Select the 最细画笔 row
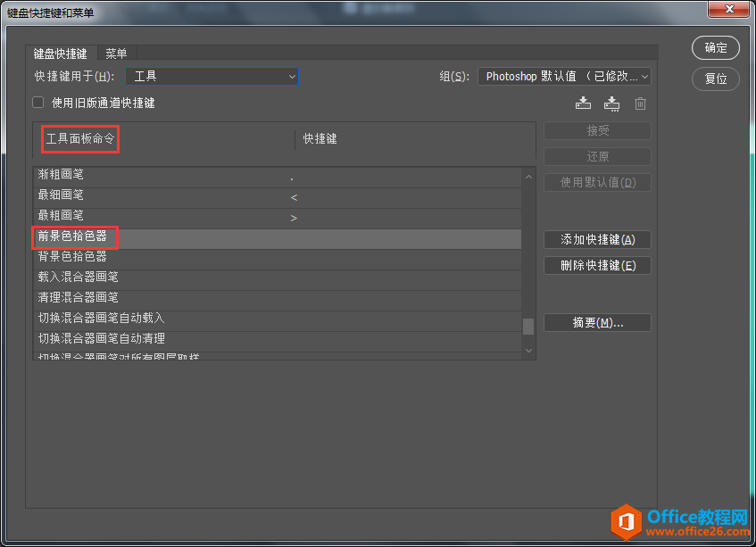This screenshot has width=756, height=547. click(x=278, y=197)
